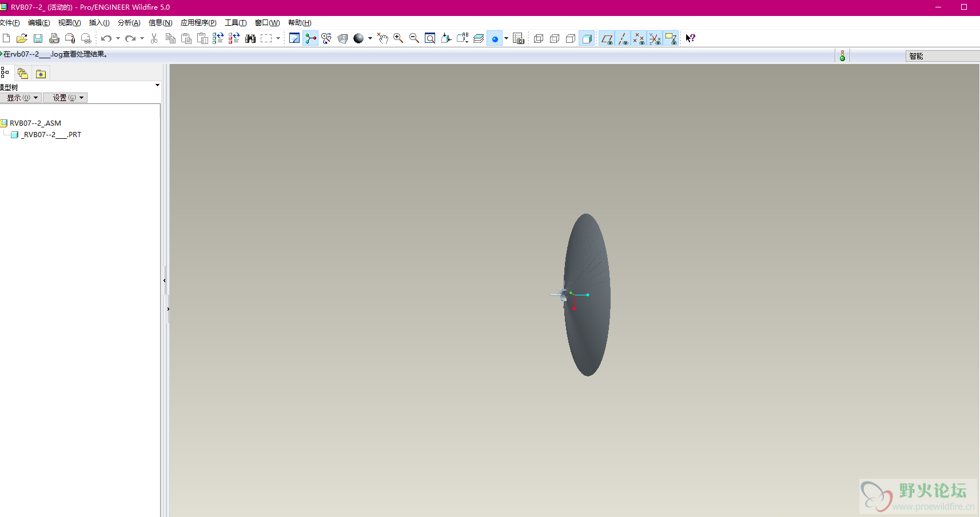Copy the selected item
This screenshot has width=980, height=517.
170,38
